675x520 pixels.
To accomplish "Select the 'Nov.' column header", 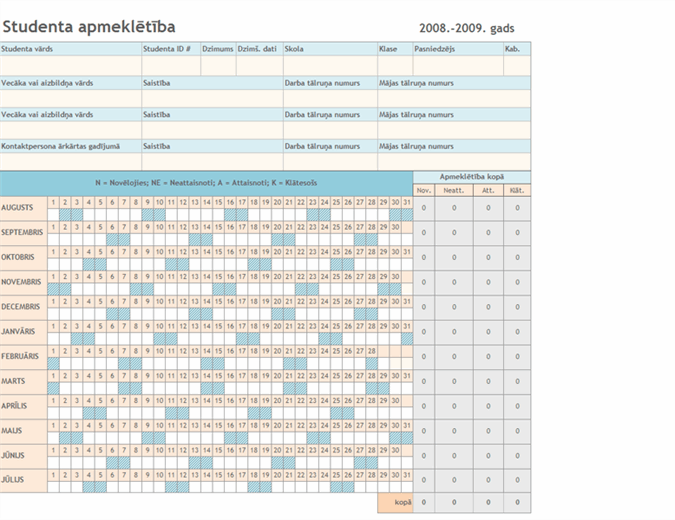I will click(423, 190).
